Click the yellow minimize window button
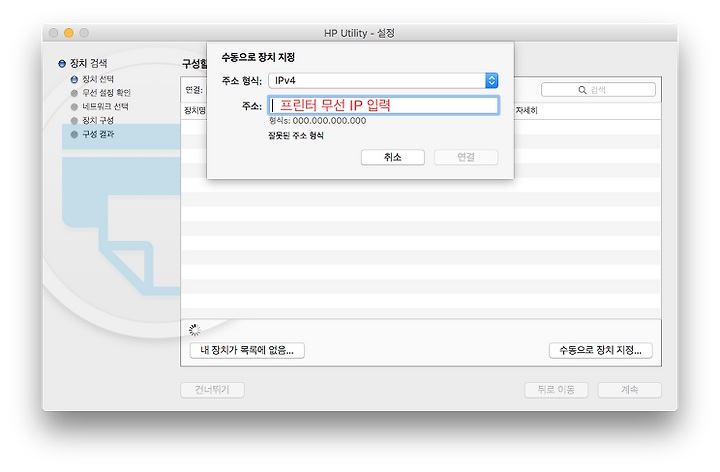The image size is (720, 472). click(x=69, y=33)
